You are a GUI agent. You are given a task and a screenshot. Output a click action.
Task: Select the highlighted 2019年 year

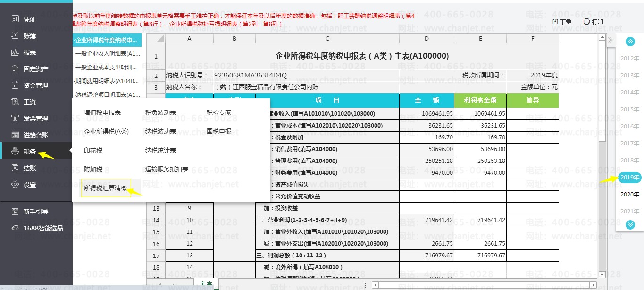point(630,178)
